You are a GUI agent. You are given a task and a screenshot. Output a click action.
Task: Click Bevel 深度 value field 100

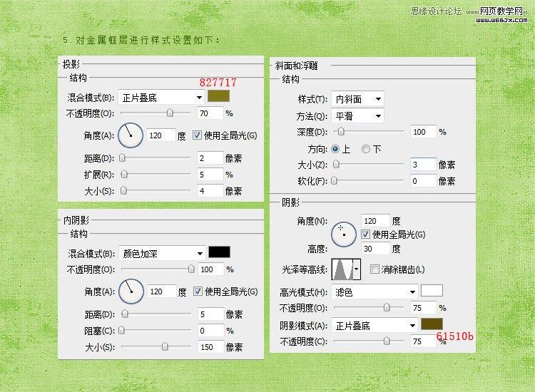(424, 132)
